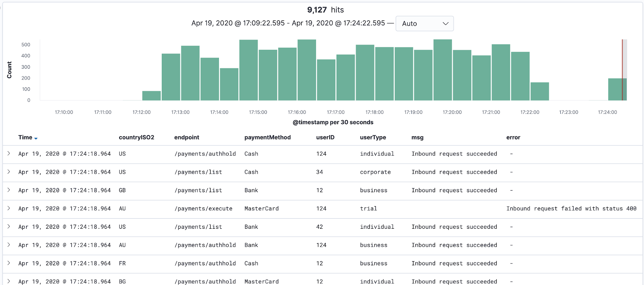
Task: Expand the GB /payments/list row
Action: 8,190
